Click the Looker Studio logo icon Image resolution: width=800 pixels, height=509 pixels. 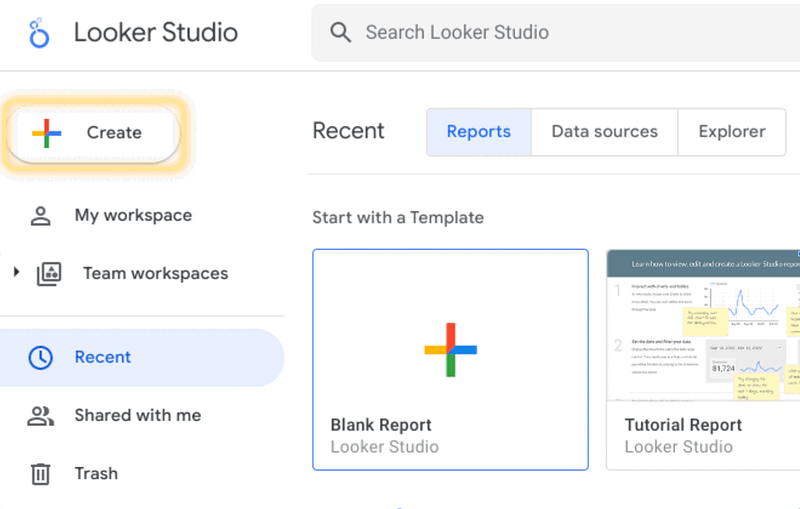(x=38, y=32)
